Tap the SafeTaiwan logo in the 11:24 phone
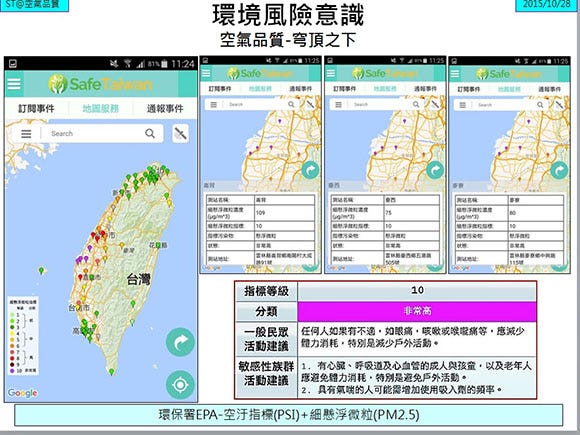This screenshot has height=435, width=580. [100, 84]
